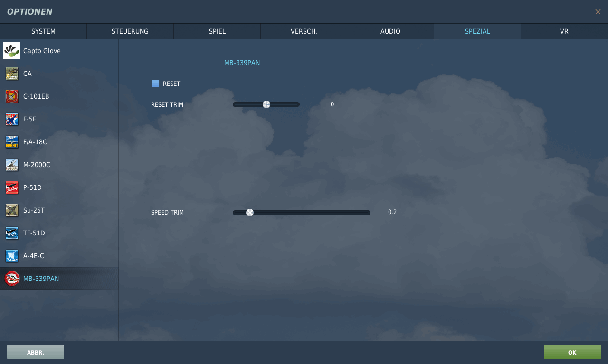This screenshot has width=608, height=364.
Task: Click the right end of SPEED TRIM track
Action: coord(369,213)
